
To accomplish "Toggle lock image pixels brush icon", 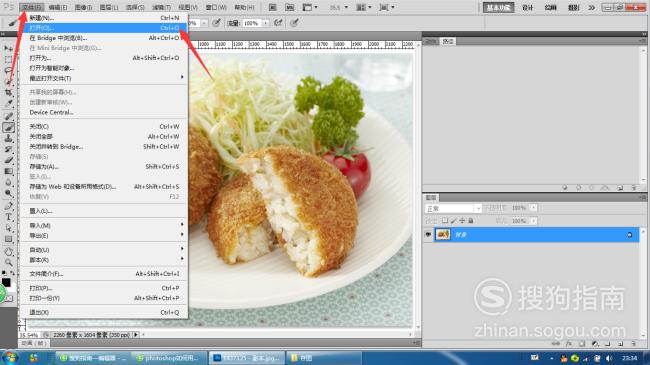I will click(454, 221).
